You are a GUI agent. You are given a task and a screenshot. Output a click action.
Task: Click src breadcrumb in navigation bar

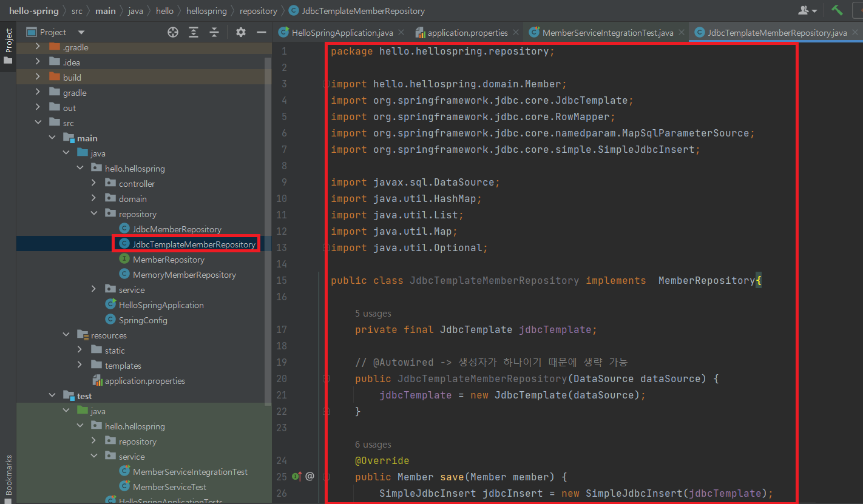(x=76, y=11)
